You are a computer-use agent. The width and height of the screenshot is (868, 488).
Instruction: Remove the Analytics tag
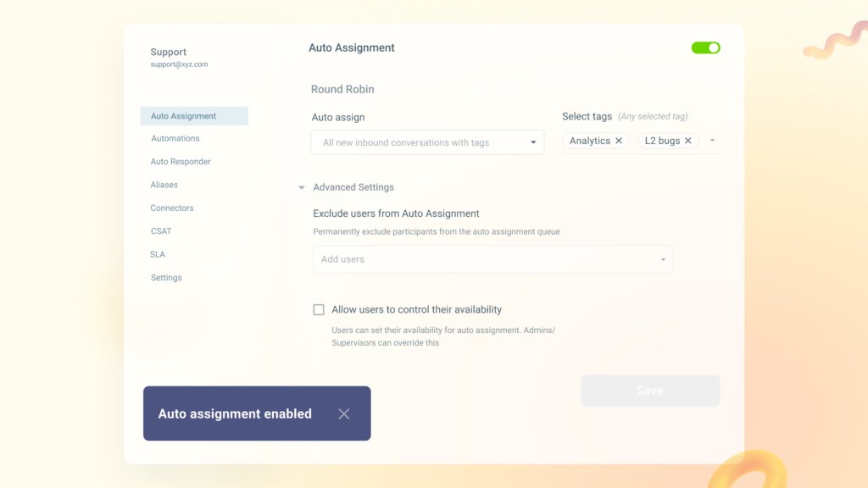(x=618, y=141)
